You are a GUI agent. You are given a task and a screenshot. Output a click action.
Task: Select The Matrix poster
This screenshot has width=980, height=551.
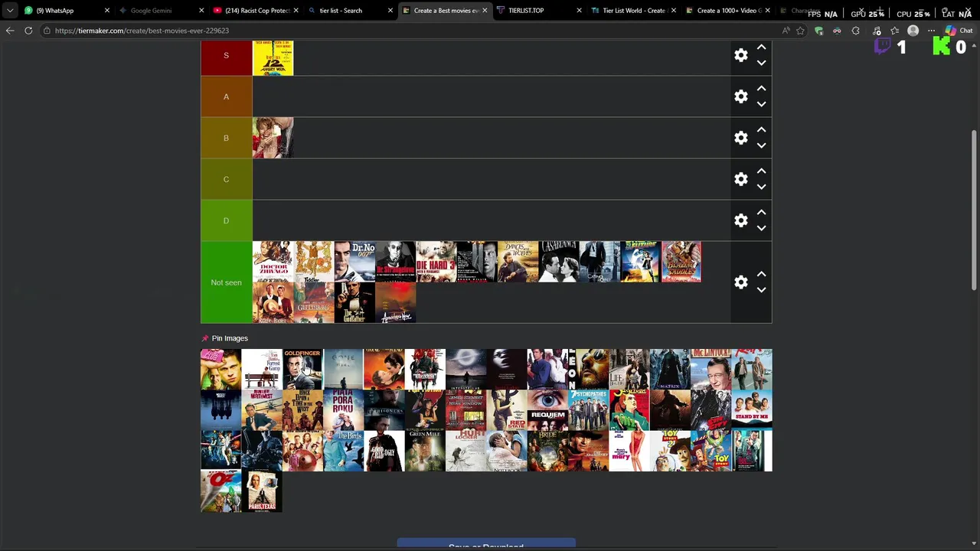670,369
